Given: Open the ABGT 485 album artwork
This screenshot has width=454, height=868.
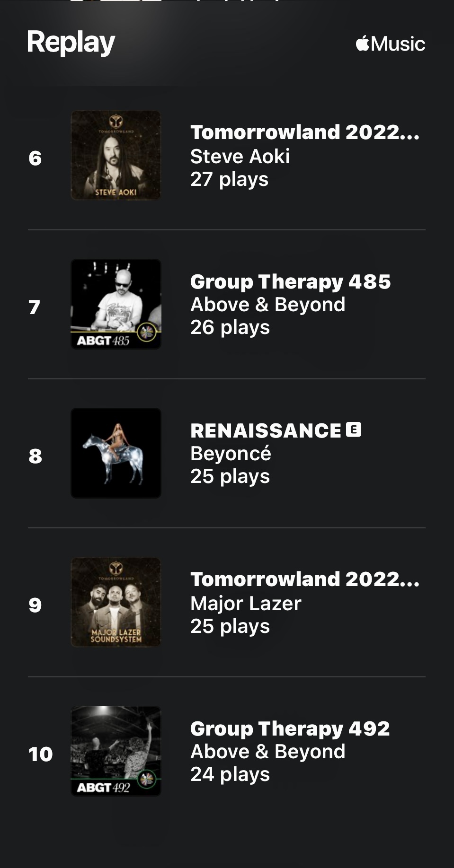Looking at the screenshot, I should [x=116, y=304].
